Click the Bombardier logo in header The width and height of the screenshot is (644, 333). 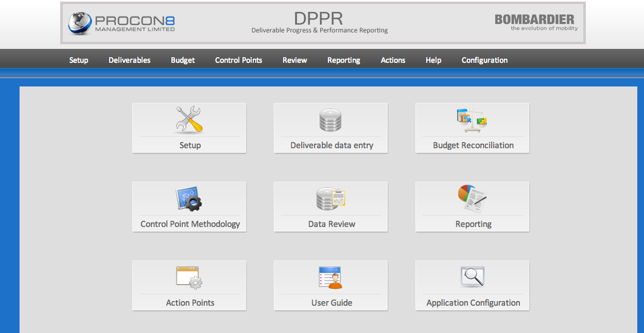tap(535, 22)
